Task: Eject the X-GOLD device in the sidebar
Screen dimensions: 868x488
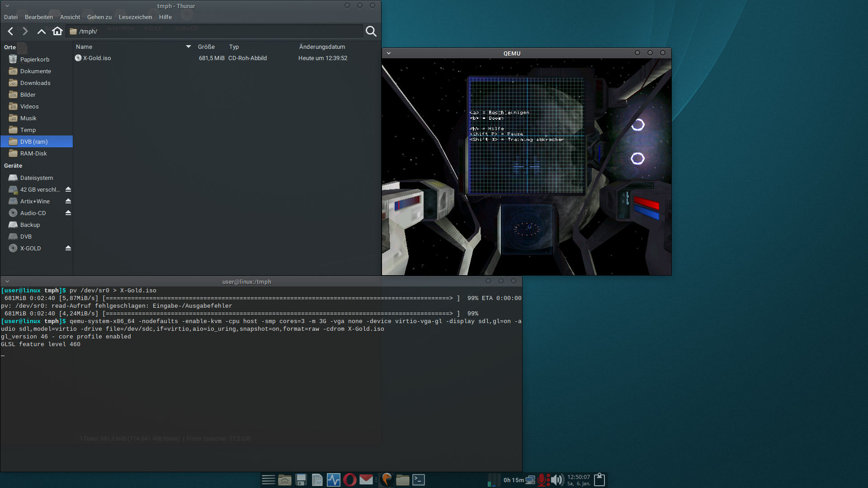Action: 68,248
